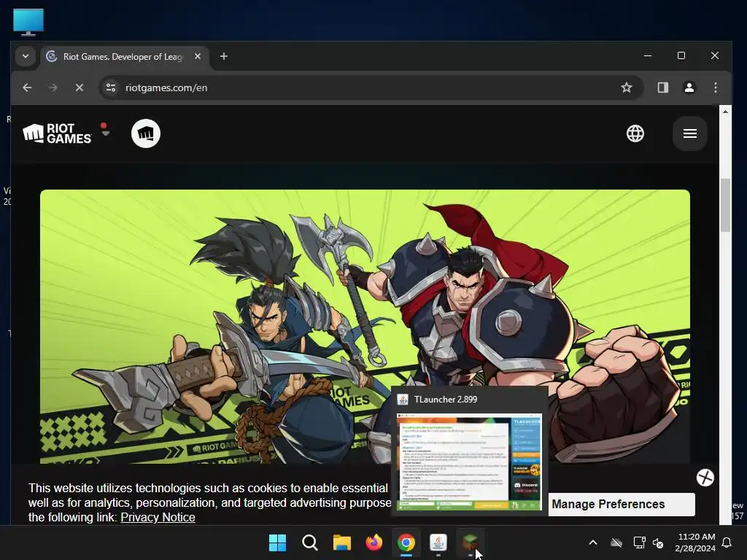This screenshot has height=560, width=747.
Task: Open the Chrome tab search dropdown
Action: click(26, 56)
